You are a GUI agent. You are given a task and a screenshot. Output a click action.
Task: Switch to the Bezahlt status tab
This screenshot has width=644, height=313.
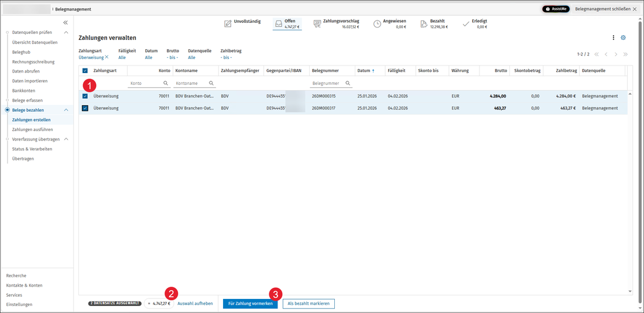(434, 23)
